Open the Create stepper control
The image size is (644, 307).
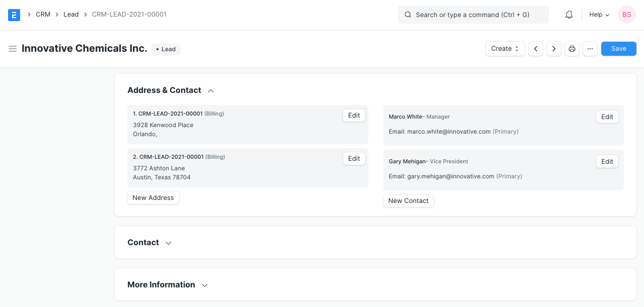pos(505,49)
